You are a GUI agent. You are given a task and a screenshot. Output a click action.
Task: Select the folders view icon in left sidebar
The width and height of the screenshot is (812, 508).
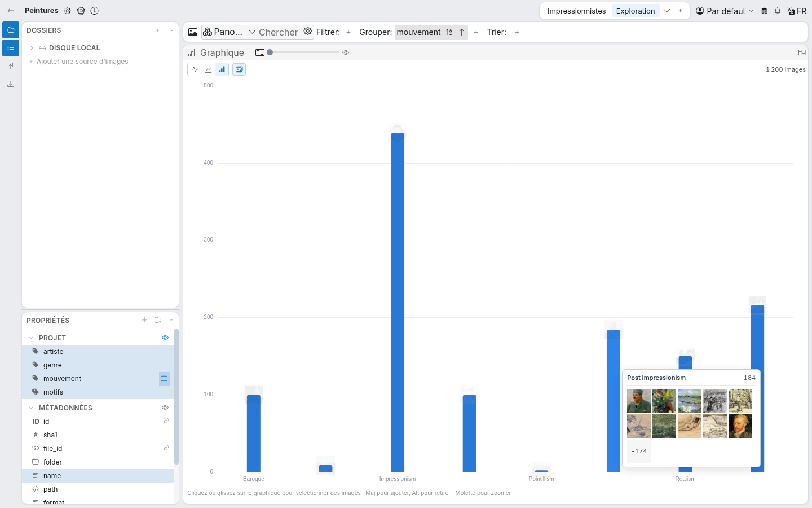(x=11, y=30)
